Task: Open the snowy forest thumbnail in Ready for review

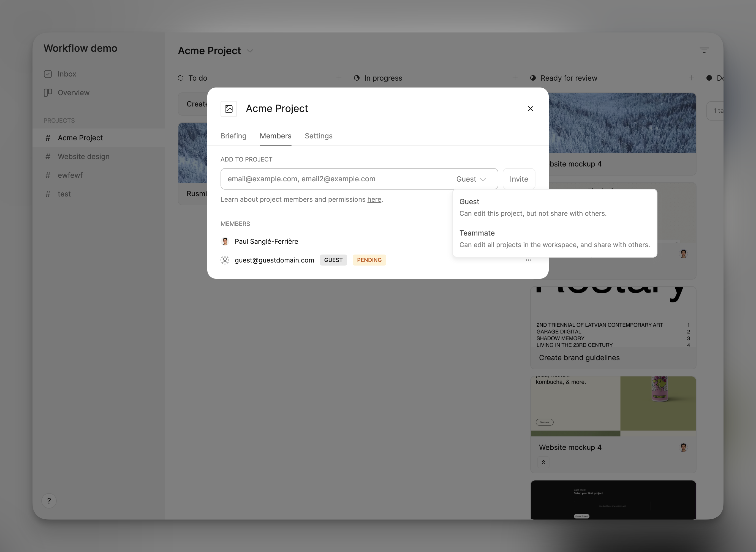Action: click(x=622, y=123)
